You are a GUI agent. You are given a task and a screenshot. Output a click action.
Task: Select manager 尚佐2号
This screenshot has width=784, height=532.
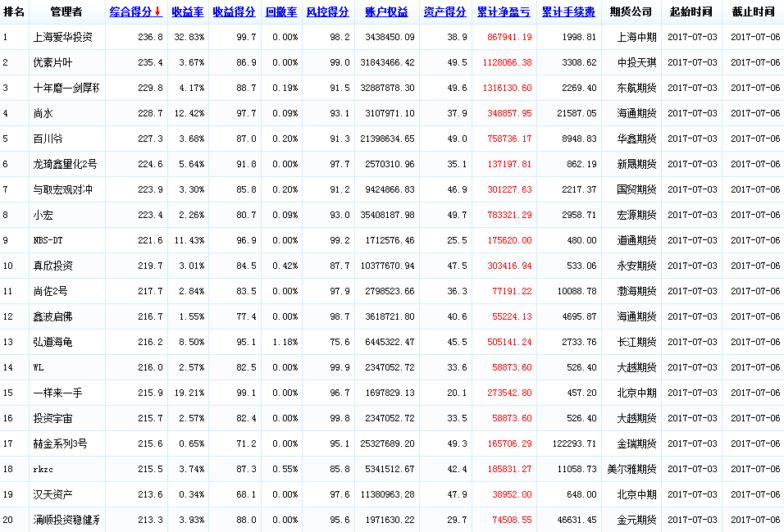50,291
